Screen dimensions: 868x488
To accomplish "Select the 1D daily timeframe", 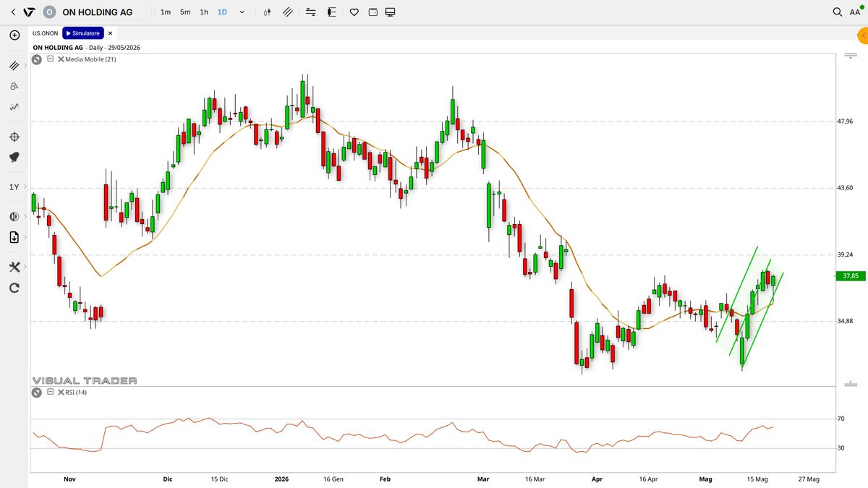I will pos(222,12).
